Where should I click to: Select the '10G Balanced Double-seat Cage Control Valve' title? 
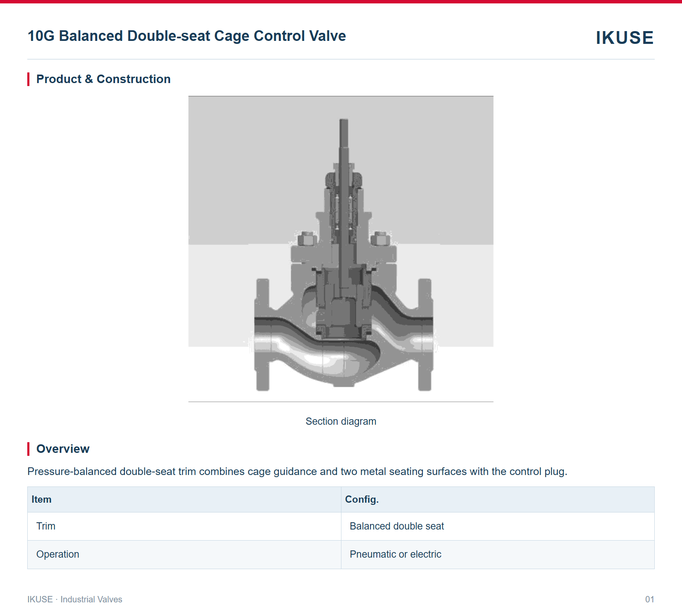pos(187,36)
